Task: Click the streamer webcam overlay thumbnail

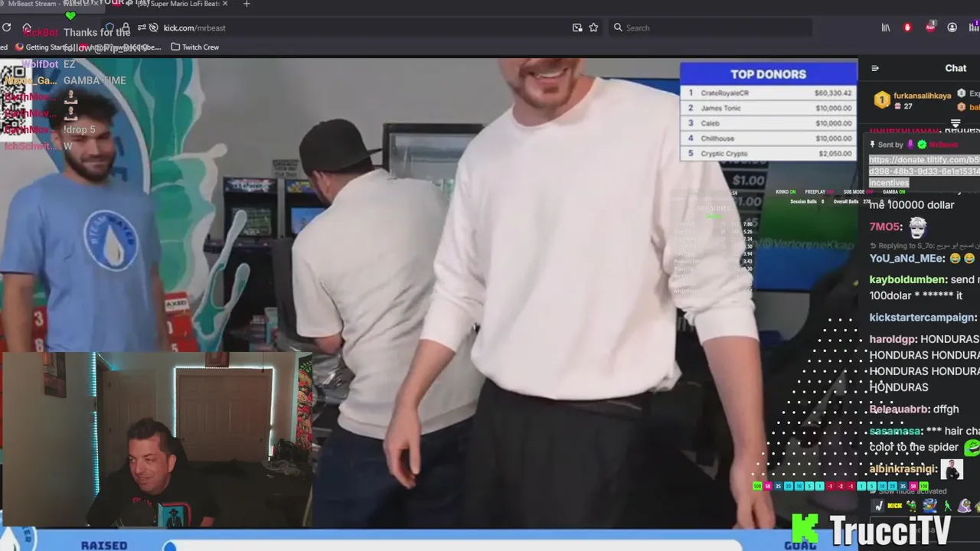Action: [x=156, y=440]
